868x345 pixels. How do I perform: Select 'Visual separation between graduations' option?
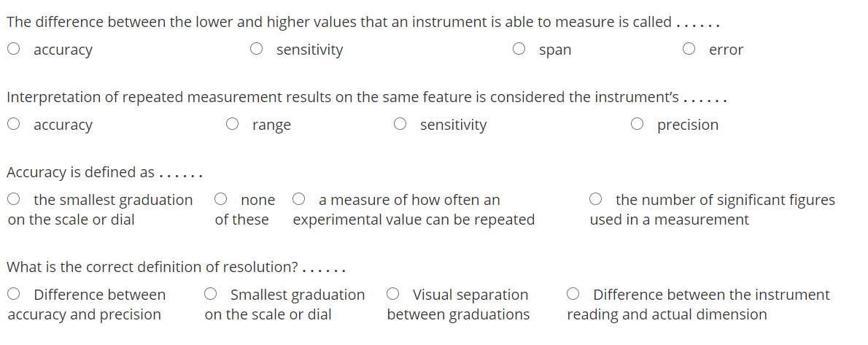pos(393,295)
